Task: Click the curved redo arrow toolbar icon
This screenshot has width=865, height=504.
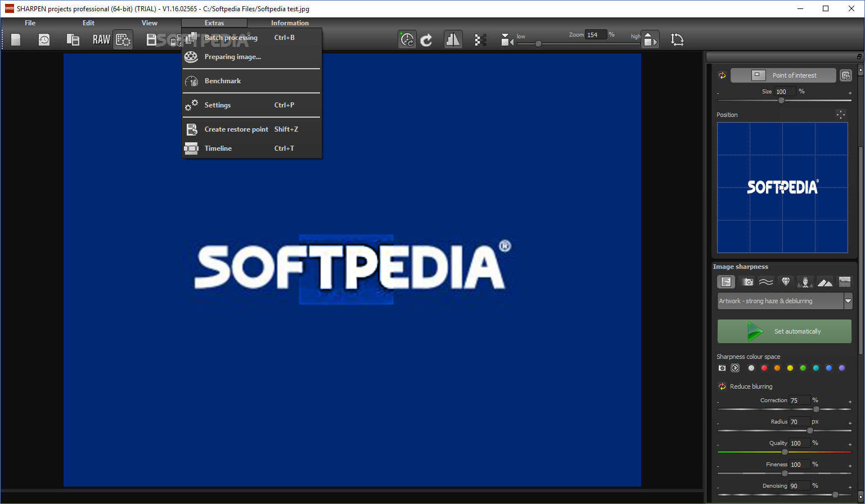Action: 427,39
